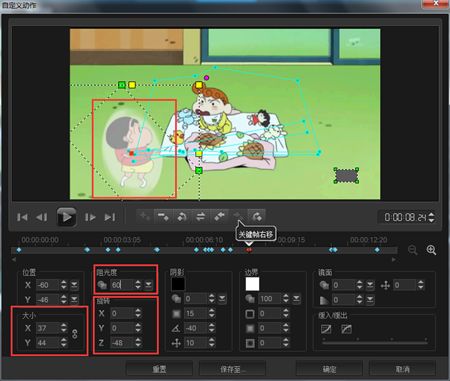The image size is (450, 381).
Task: Select the red current keyframe marker
Action: click(249, 250)
